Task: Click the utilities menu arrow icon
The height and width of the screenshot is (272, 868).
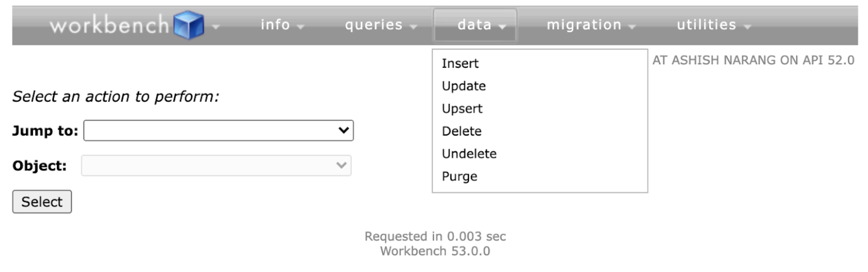Action: point(747,27)
